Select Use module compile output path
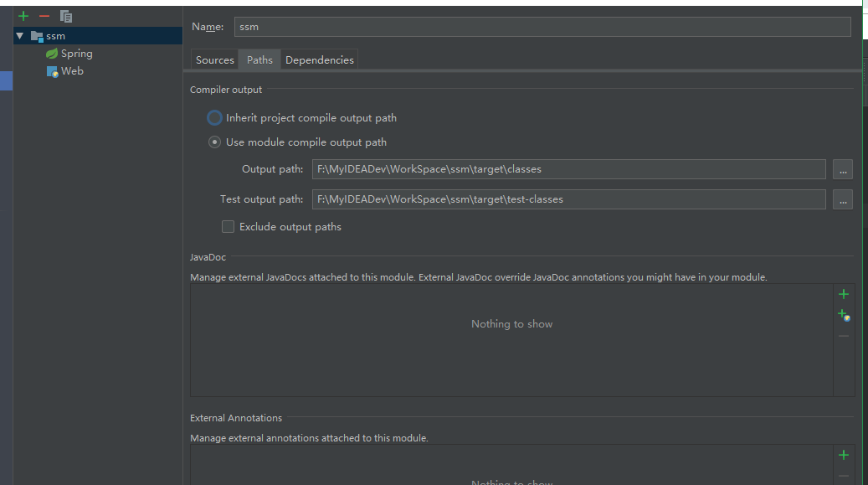Viewport: 868px width, 485px height. click(215, 142)
